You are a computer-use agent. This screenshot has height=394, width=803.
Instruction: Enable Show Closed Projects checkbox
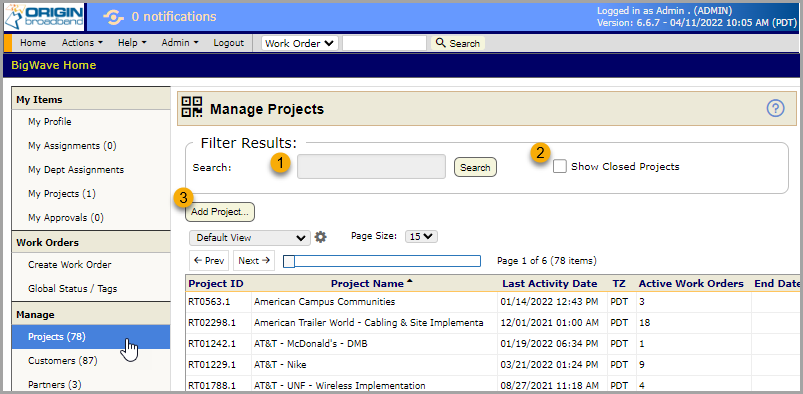[x=560, y=167]
